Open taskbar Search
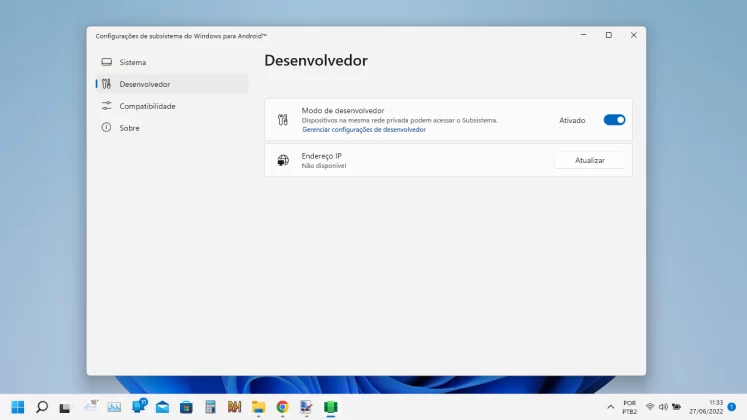The height and width of the screenshot is (420, 747). (x=42, y=407)
